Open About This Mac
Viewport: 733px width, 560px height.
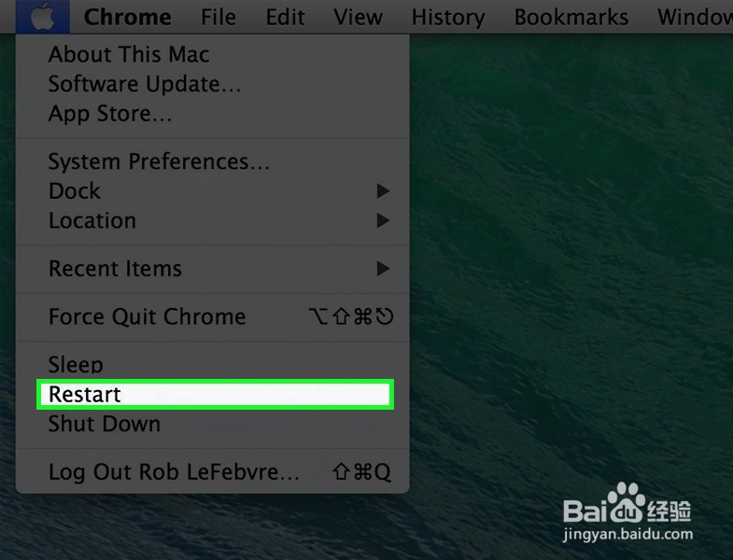(213, 54)
